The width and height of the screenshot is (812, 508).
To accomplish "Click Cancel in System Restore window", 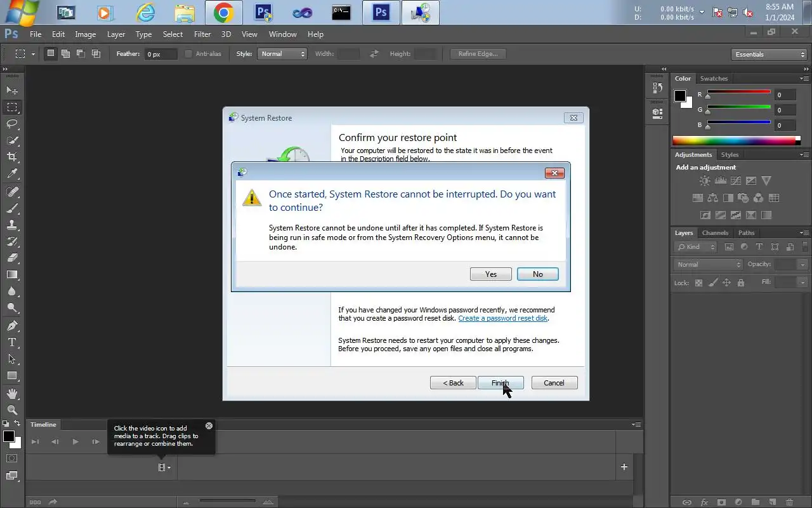I will coord(554,383).
